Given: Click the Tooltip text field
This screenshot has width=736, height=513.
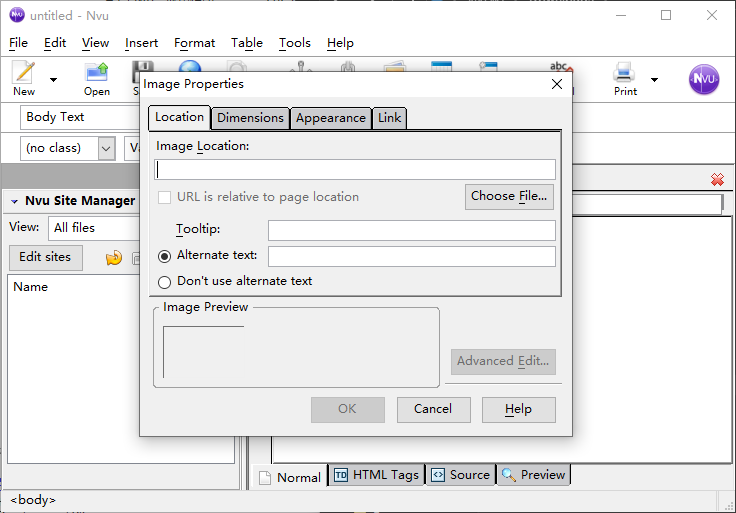Looking at the screenshot, I should point(412,230).
